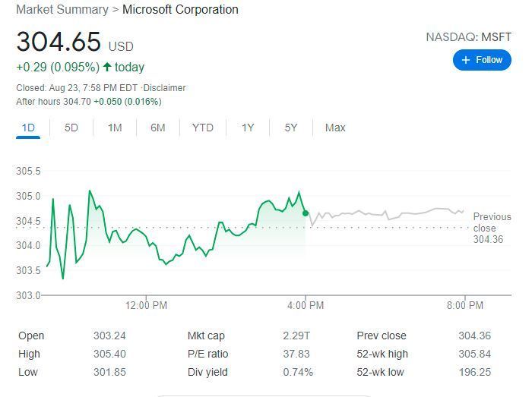Open the Disclaimer link
Viewport: 532px width, 397px height.
point(165,88)
